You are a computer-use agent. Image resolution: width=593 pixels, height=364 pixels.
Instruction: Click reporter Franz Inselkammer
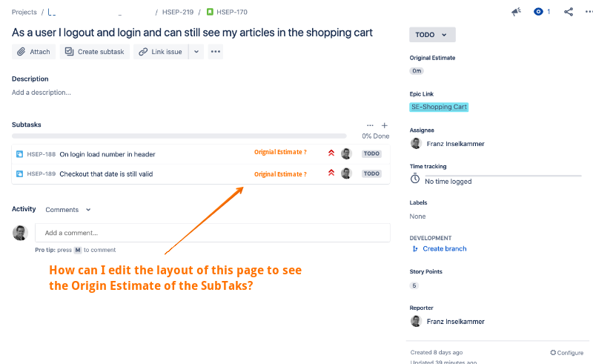click(455, 322)
